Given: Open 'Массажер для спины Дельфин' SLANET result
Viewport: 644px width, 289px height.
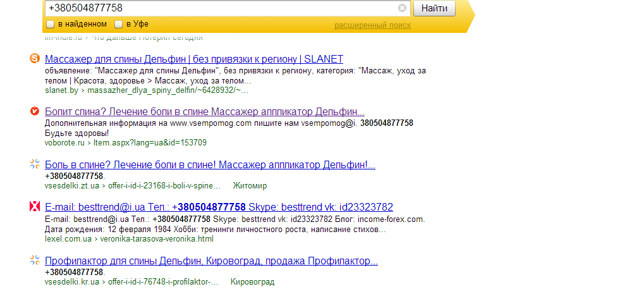Looking at the screenshot, I should 194,59.
